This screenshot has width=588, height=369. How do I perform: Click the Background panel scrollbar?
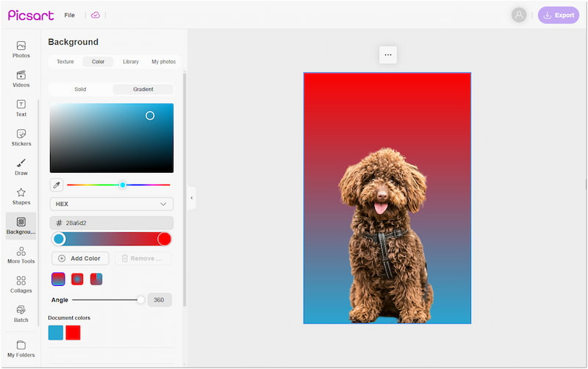(x=184, y=190)
